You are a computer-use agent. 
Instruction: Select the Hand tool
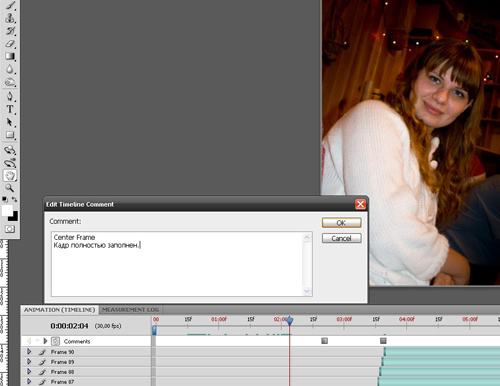click(10, 176)
